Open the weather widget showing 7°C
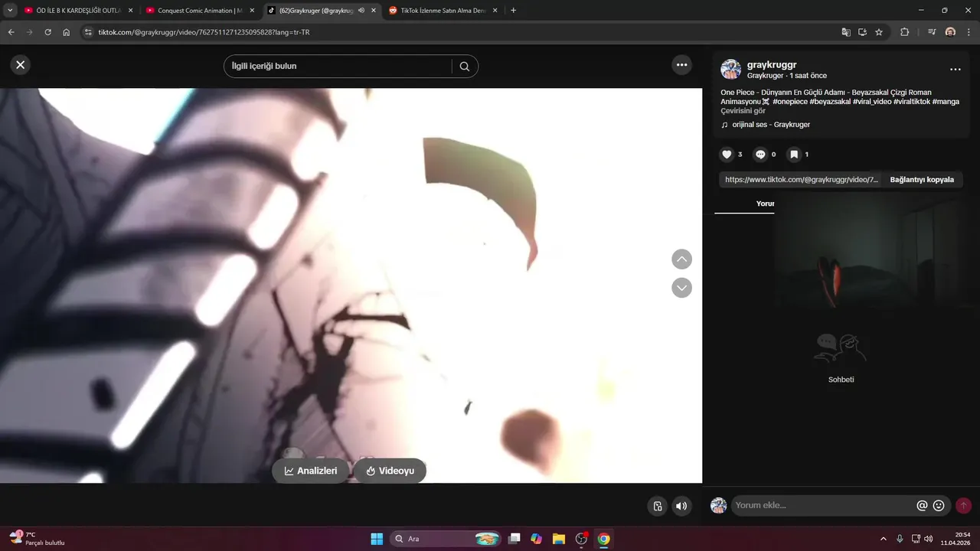 tap(38, 538)
